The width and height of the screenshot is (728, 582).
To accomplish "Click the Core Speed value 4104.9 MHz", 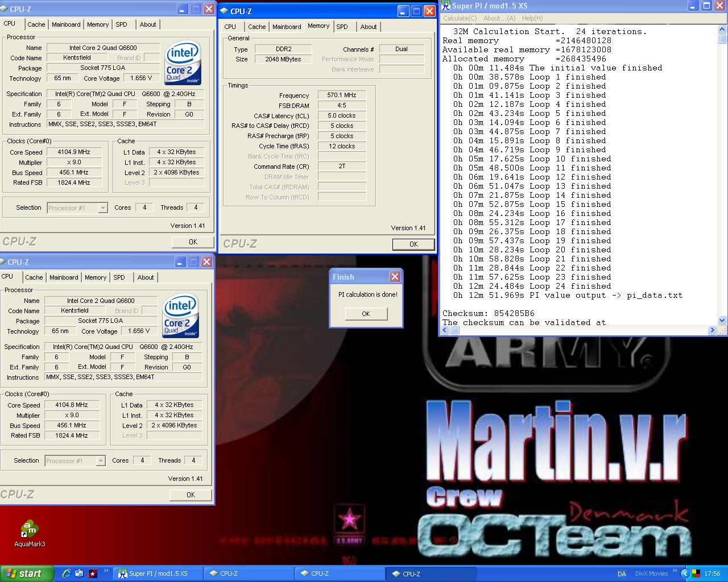I will tap(74, 152).
